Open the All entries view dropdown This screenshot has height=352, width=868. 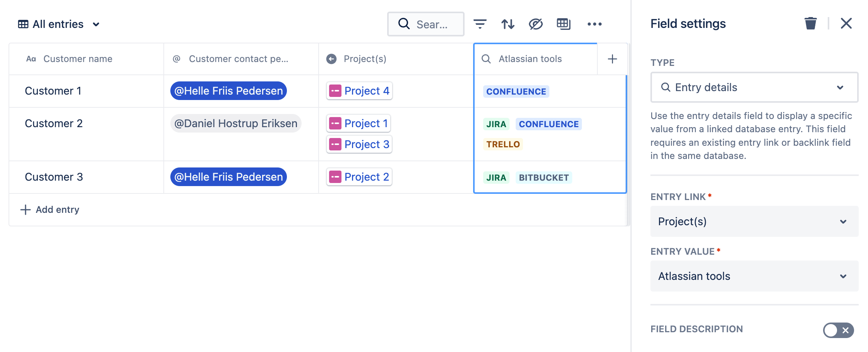click(x=59, y=24)
